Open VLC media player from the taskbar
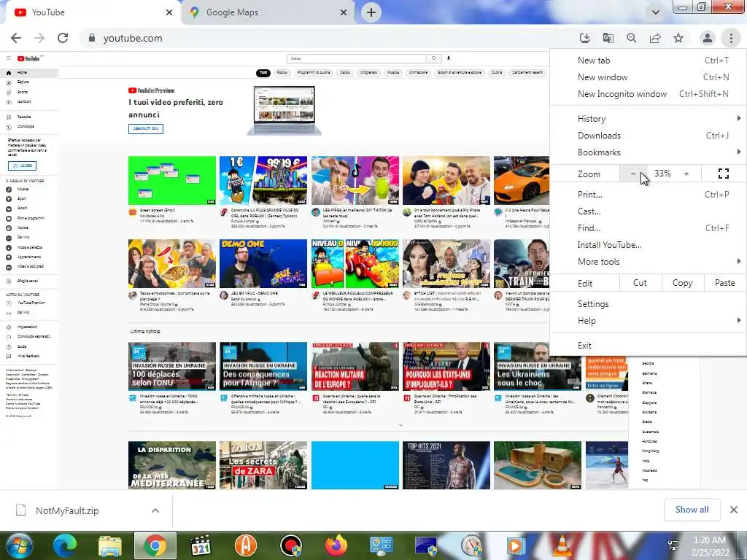This screenshot has height=560, width=747. pyautogui.click(x=562, y=545)
